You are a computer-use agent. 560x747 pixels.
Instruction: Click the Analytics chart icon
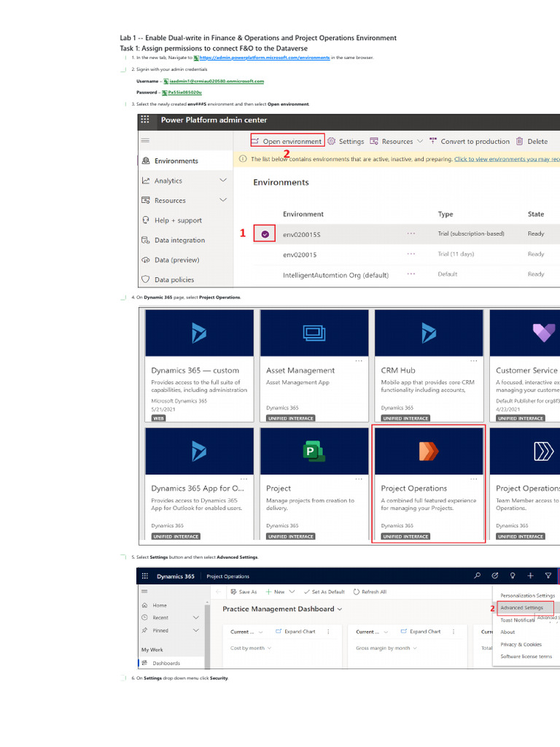[146, 181]
